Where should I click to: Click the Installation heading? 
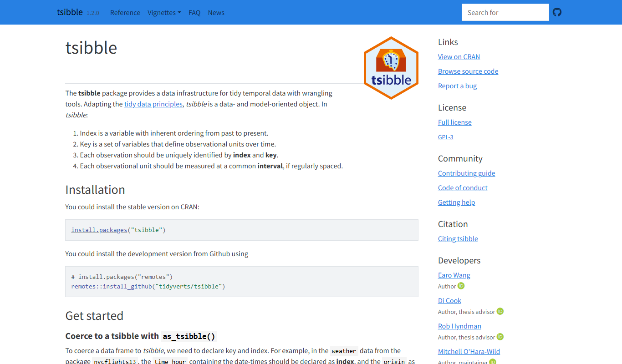(95, 190)
